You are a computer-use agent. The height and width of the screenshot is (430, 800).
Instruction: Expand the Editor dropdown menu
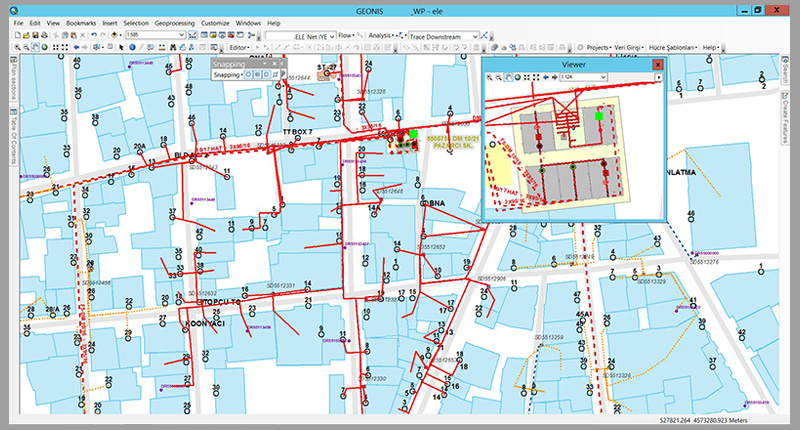click(x=240, y=47)
